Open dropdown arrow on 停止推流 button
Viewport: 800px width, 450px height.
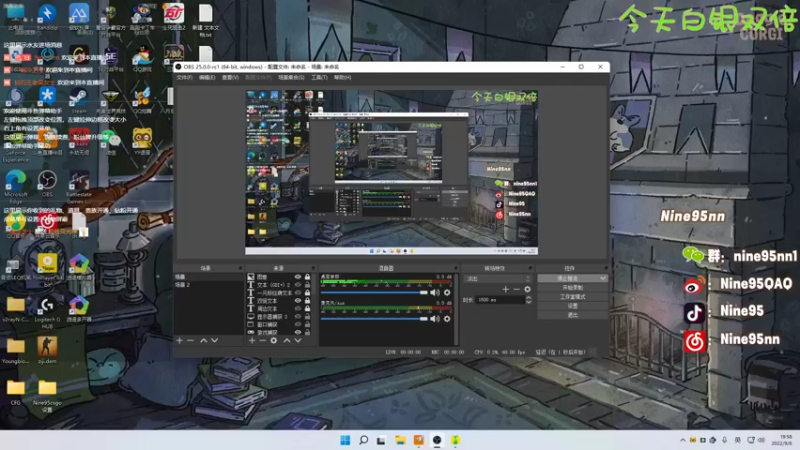point(603,278)
